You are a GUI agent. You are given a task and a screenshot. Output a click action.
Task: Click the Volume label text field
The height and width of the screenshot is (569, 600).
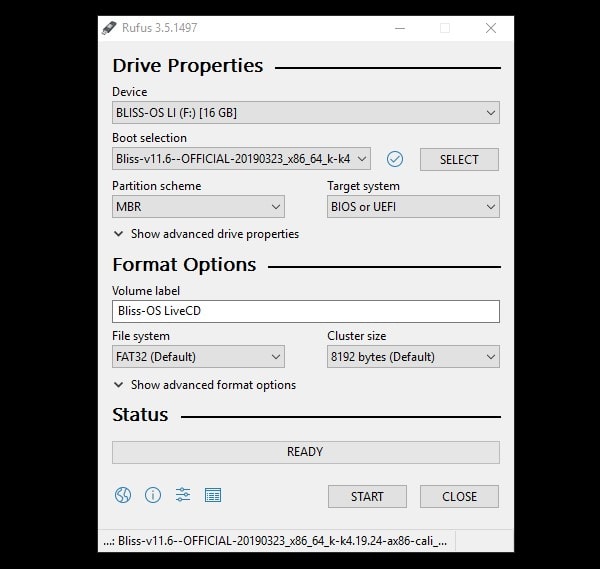(306, 311)
